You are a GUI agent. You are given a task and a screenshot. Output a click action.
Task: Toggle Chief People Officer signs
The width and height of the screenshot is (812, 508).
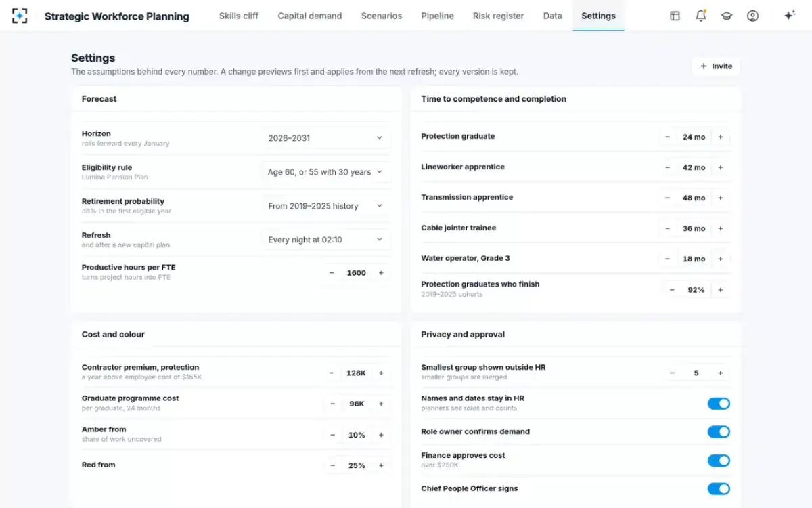coord(719,489)
